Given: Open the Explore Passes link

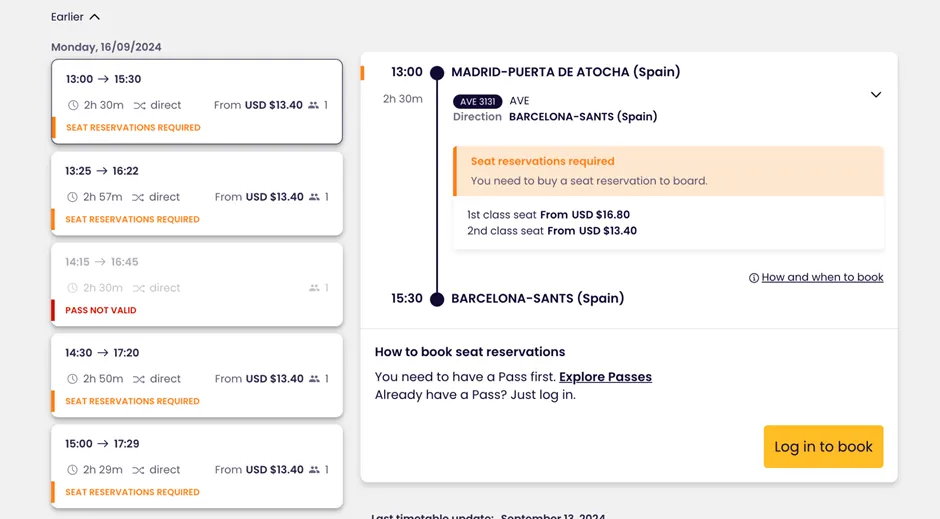Looking at the screenshot, I should [605, 377].
